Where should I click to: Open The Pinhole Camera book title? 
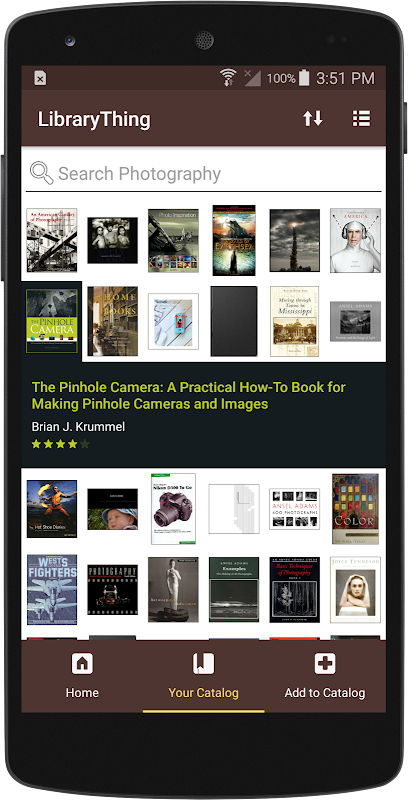(x=189, y=395)
